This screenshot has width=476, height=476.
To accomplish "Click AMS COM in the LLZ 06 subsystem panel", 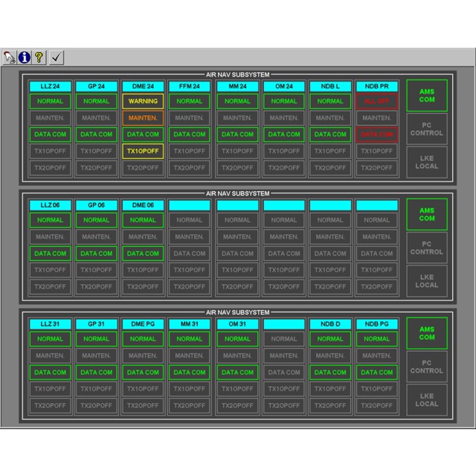I will [427, 214].
